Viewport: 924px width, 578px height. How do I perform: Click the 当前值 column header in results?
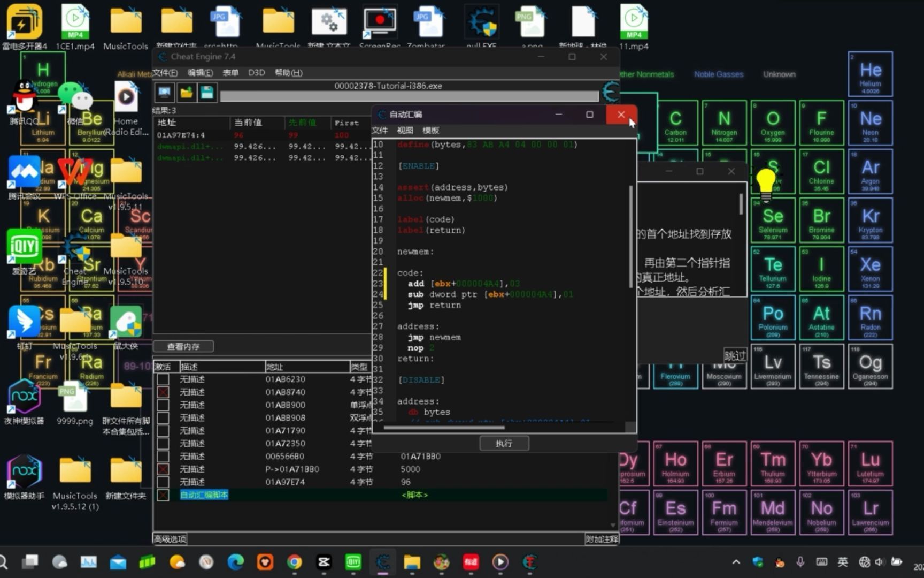[x=258, y=123]
